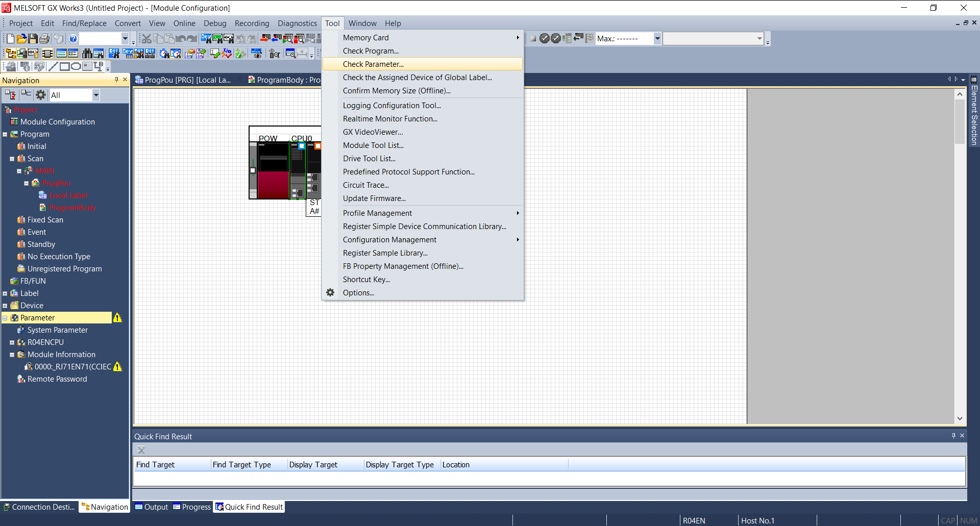Image resolution: width=980 pixels, height=526 pixels.
Task: Collapse the Program tree node
Action: [5, 134]
